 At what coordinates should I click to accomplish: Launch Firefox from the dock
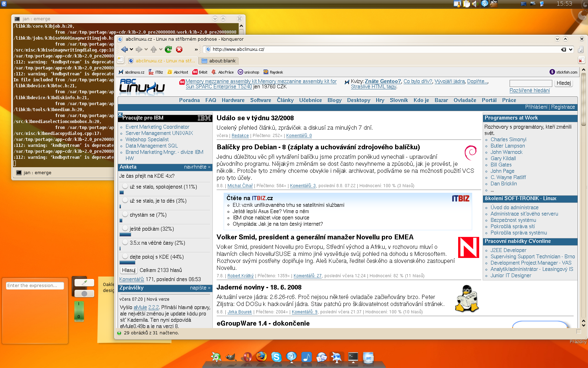(261, 357)
